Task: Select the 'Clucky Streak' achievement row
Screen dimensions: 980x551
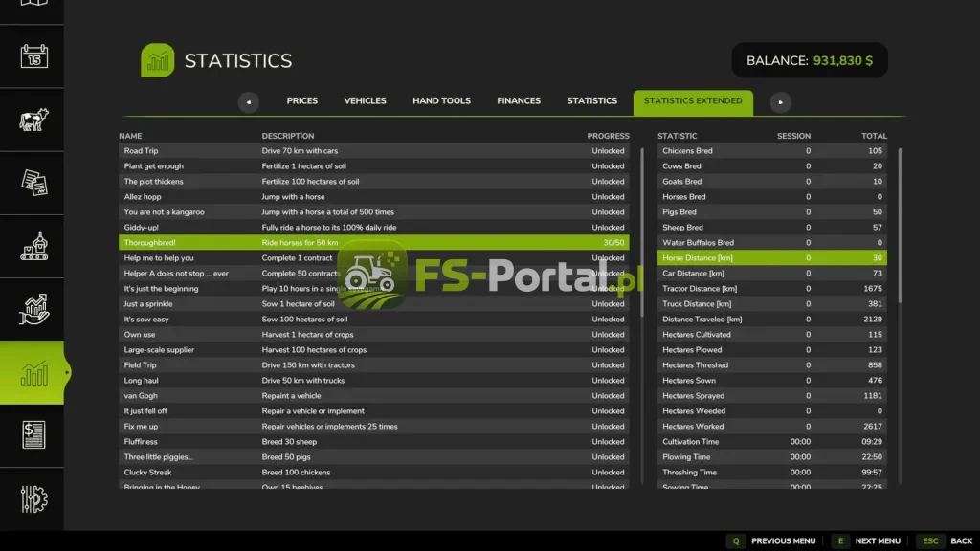Action: tap(374, 473)
